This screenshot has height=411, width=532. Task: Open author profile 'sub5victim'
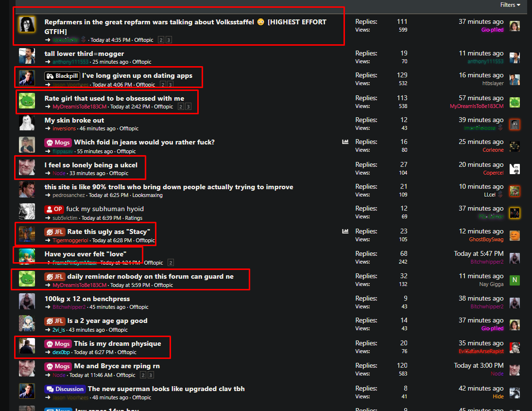tap(65, 218)
